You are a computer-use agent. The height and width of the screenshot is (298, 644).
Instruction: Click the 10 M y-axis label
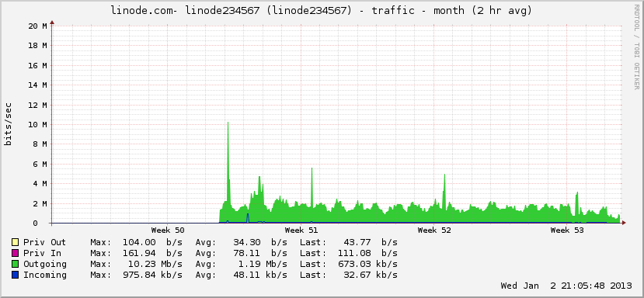[x=38, y=125]
